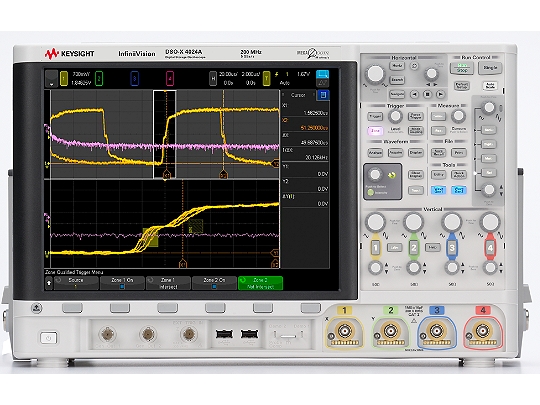The image size is (540, 405).
Task: Tap the pink channel 4 indicator on screen
Action: tap(169, 79)
